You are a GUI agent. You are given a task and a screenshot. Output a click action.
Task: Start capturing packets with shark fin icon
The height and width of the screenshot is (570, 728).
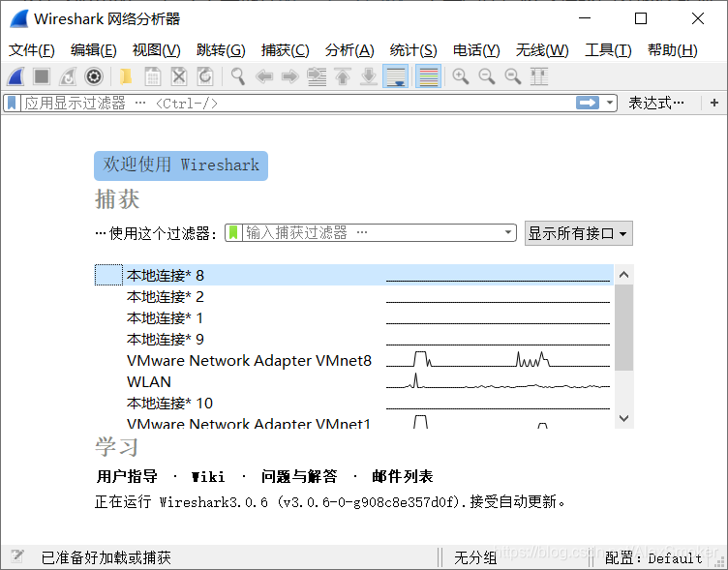(15, 76)
